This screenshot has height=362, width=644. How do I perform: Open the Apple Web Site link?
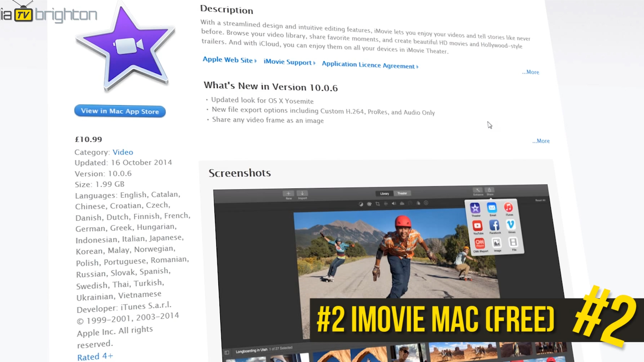[229, 60]
